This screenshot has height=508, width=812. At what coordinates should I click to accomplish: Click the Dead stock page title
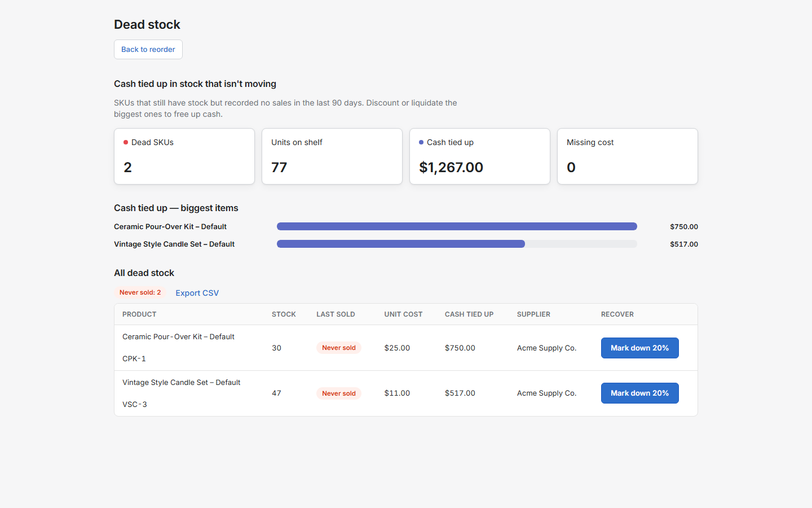pyautogui.click(x=147, y=25)
